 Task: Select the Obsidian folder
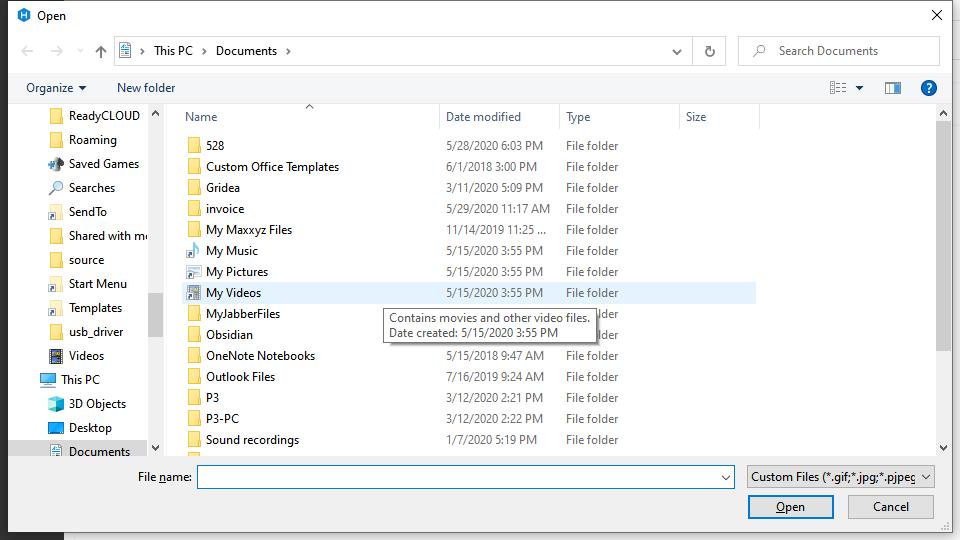[220, 334]
